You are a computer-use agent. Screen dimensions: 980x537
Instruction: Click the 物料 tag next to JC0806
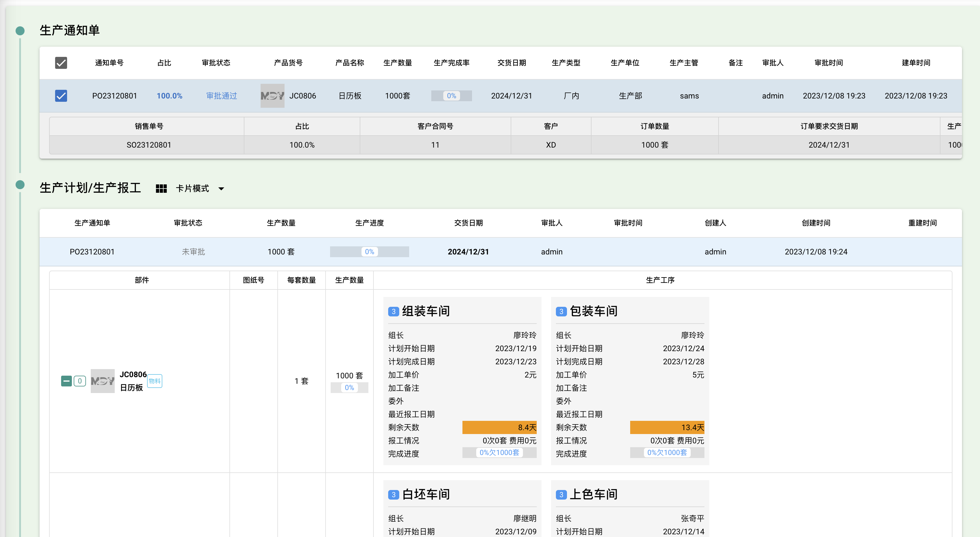click(x=155, y=381)
